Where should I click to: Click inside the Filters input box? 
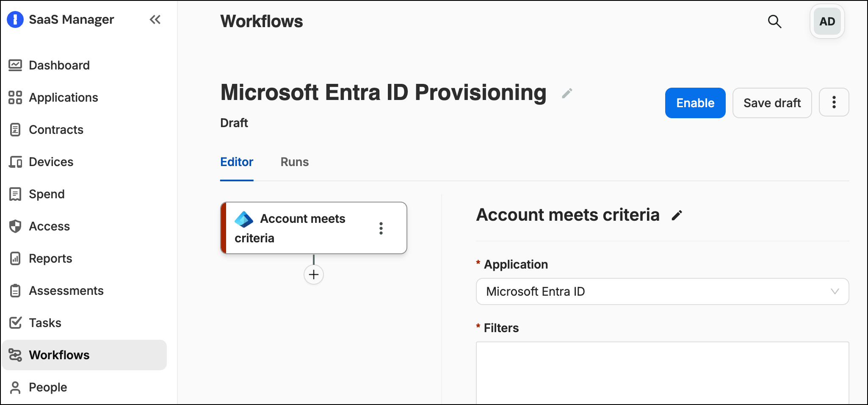(662, 373)
